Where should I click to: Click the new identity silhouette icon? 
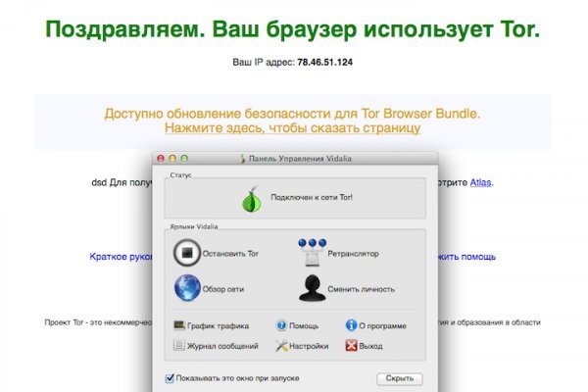coord(313,288)
